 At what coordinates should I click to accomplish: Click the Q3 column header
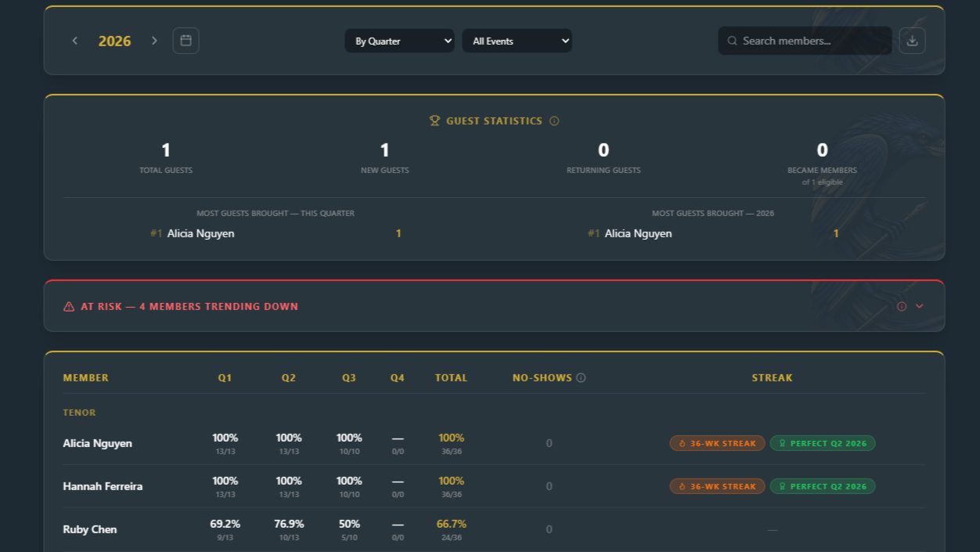tap(349, 377)
